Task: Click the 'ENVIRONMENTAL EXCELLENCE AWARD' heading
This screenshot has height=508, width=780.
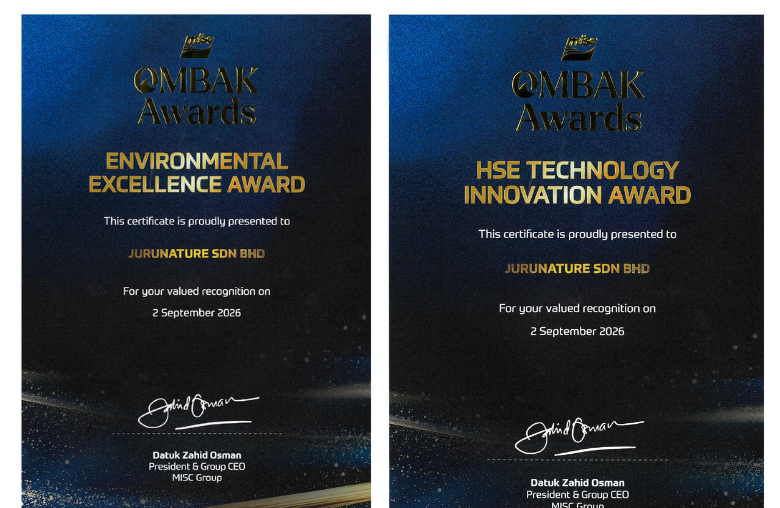Action: tap(197, 173)
